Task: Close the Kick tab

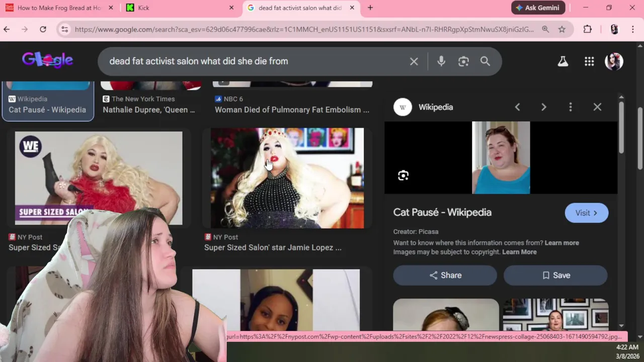Action: pyautogui.click(x=231, y=8)
